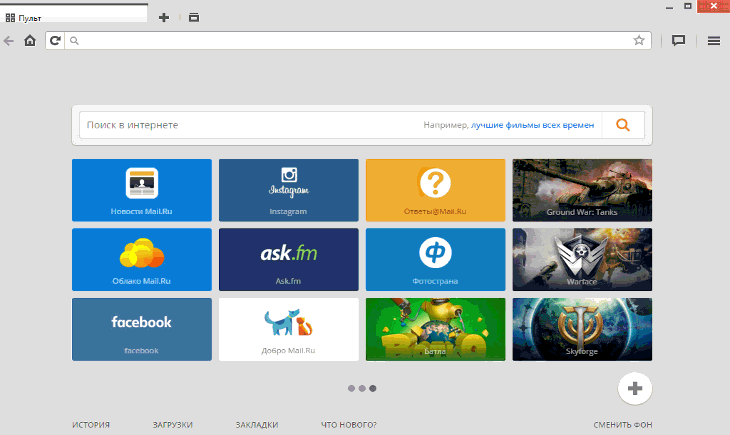Screen dimensions: 730x435
Task: Click the home button in toolbar
Action: (x=30, y=41)
